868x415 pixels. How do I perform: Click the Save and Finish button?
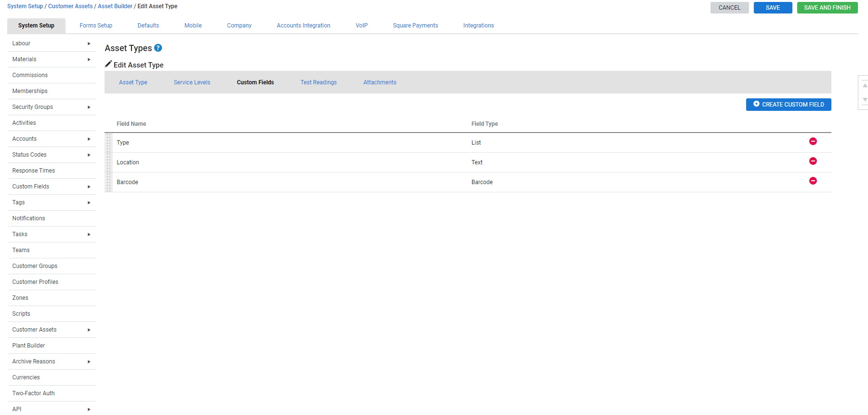(827, 8)
